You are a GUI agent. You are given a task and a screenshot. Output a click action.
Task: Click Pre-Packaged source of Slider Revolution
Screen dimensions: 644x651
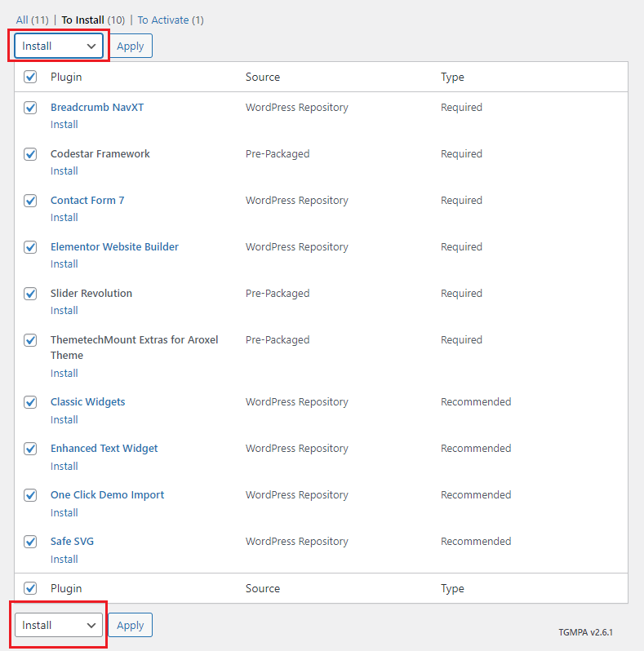(x=278, y=293)
